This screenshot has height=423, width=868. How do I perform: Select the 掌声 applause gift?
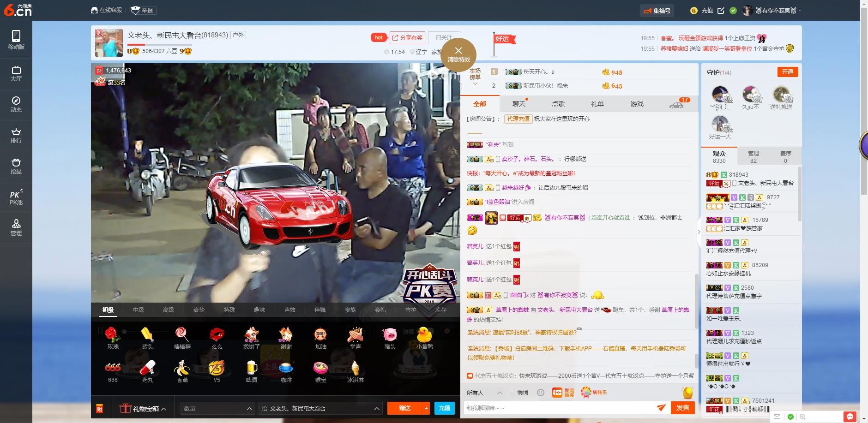(x=355, y=338)
